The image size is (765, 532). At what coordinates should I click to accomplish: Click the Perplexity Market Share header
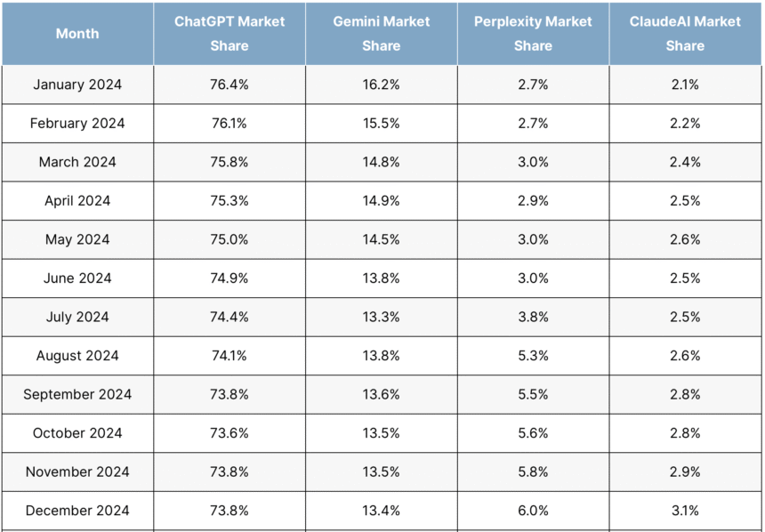point(533,34)
